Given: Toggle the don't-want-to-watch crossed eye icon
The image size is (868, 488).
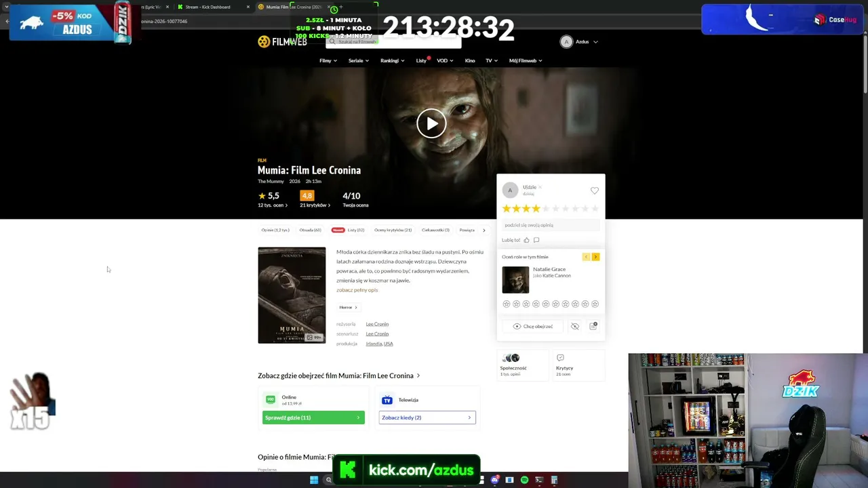Looking at the screenshot, I should click(575, 327).
